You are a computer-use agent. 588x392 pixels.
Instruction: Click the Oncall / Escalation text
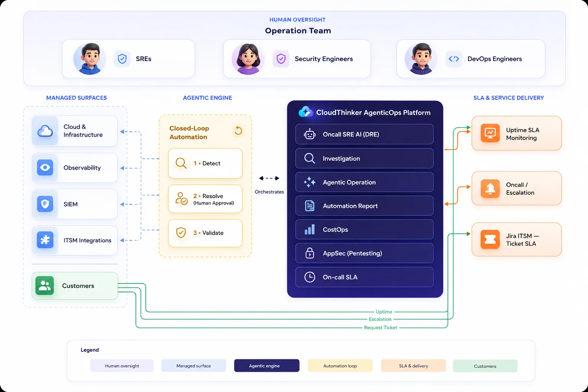pyautogui.click(x=520, y=189)
